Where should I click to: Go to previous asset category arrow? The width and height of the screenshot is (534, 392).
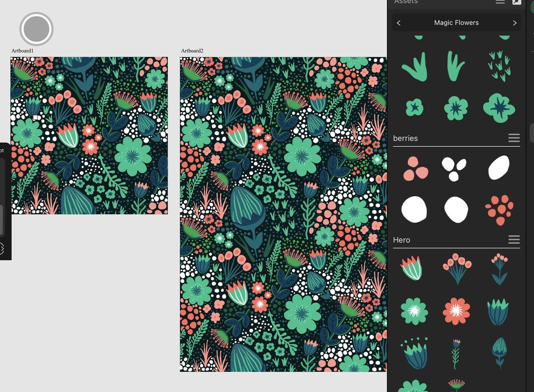(399, 23)
